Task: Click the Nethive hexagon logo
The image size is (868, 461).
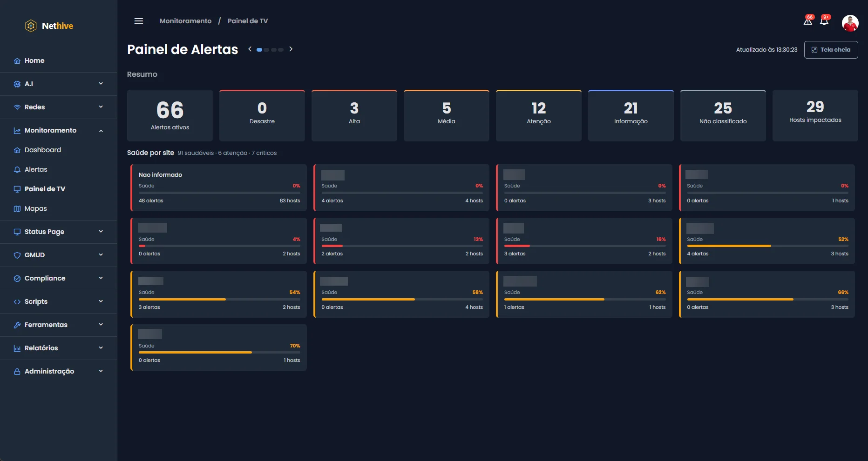Action: 31,26
